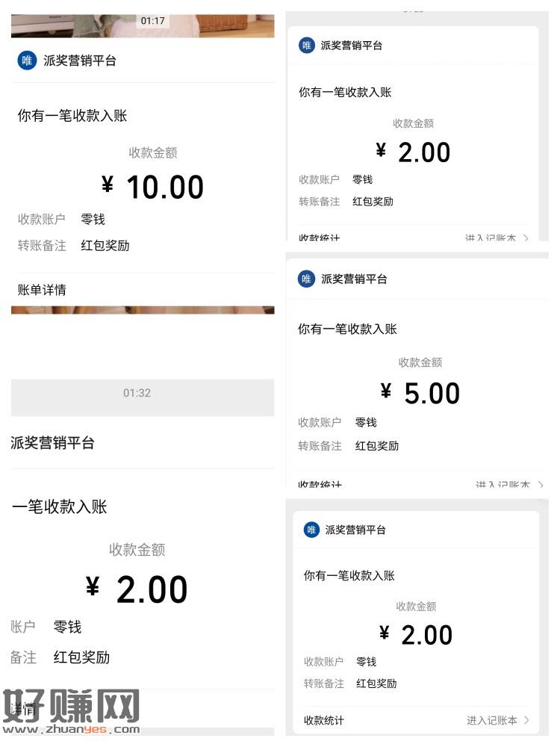The image size is (560, 747).
Task: Open 进入记账本 next to 收款统计
Action: pyautogui.click(x=492, y=720)
